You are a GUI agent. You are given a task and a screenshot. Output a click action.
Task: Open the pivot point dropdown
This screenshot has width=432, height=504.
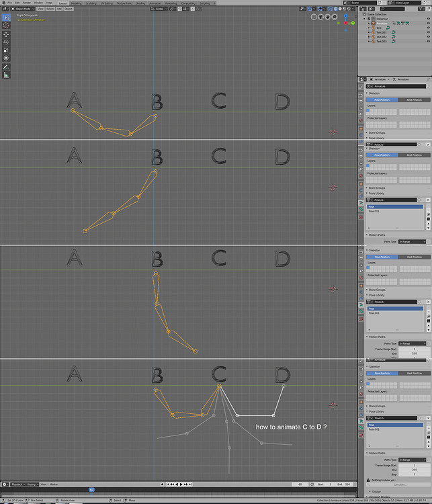(x=173, y=9)
